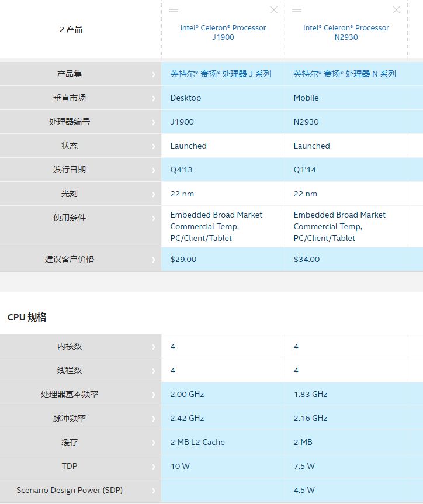The height and width of the screenshot is (504, 423).
Task: Open Intel Celeron Processor J1900 link
Action: point(223,33)
